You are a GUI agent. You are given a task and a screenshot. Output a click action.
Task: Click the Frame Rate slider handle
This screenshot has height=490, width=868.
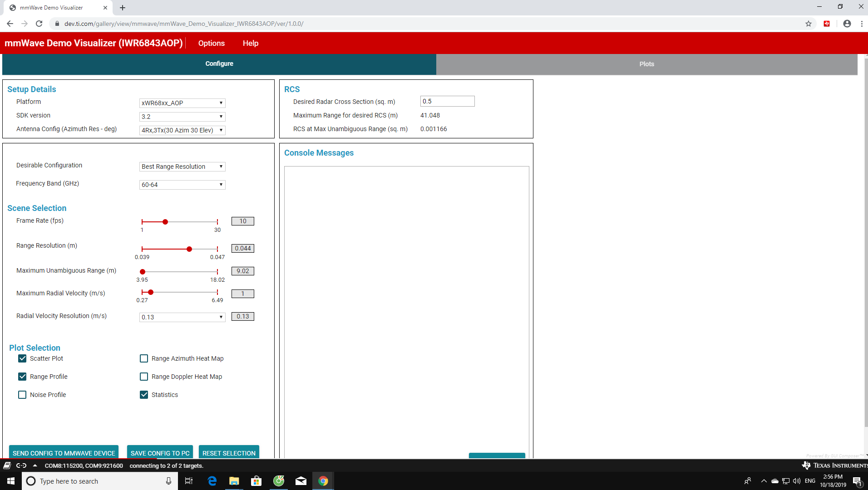165,222
